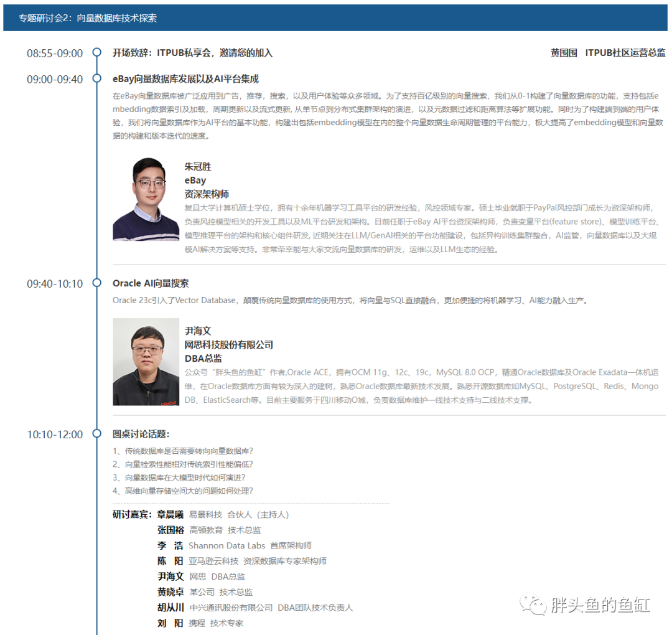672x635 pixels.
Task: Click the speaker name 朱冠胜
Action: coord(198,167)
